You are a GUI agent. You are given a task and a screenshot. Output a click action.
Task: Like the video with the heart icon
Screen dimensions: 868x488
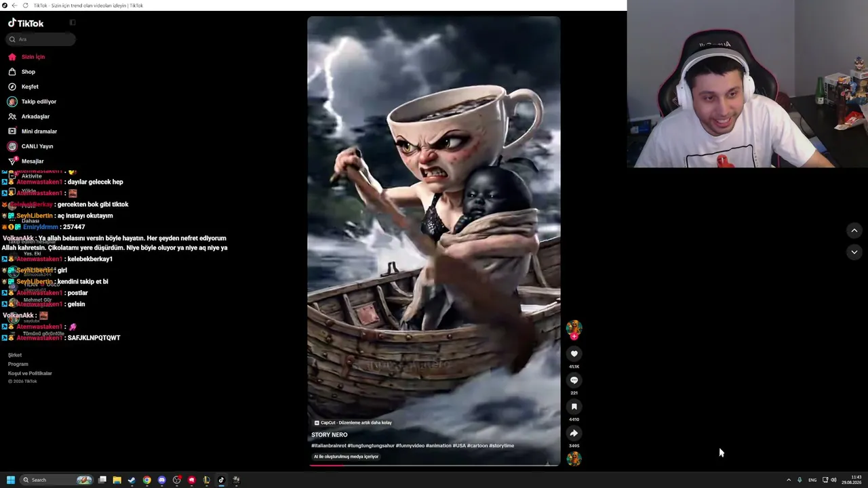tap(574, 354)
